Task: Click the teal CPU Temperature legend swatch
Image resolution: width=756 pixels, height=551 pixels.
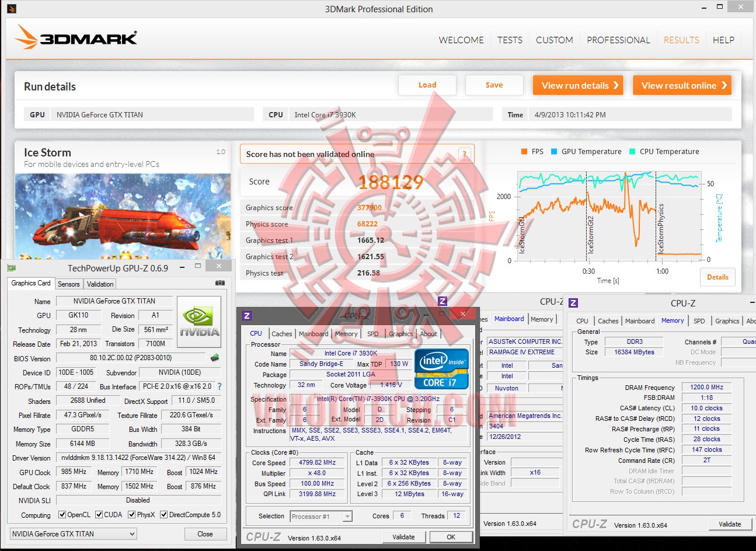Action: tap(632, 152)
